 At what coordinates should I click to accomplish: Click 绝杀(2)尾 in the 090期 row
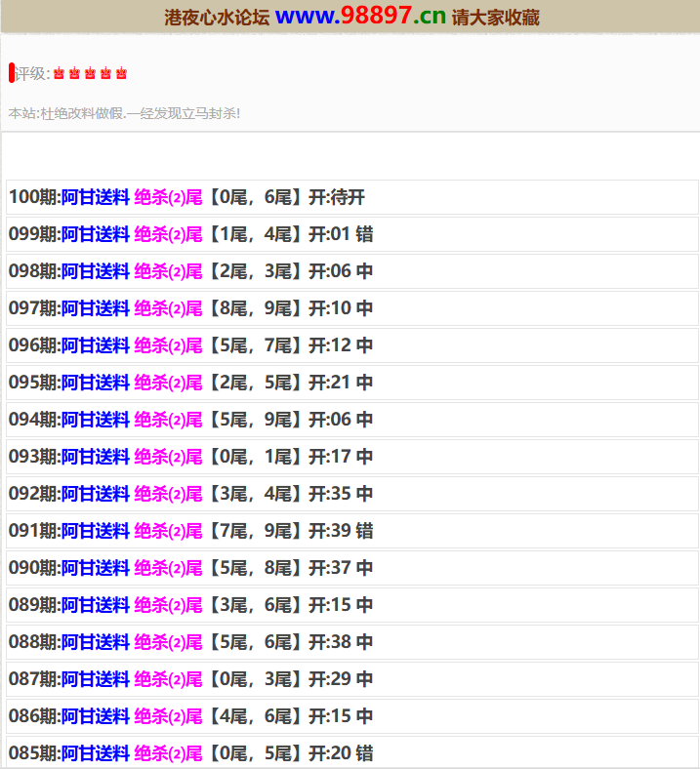(168, 568)
